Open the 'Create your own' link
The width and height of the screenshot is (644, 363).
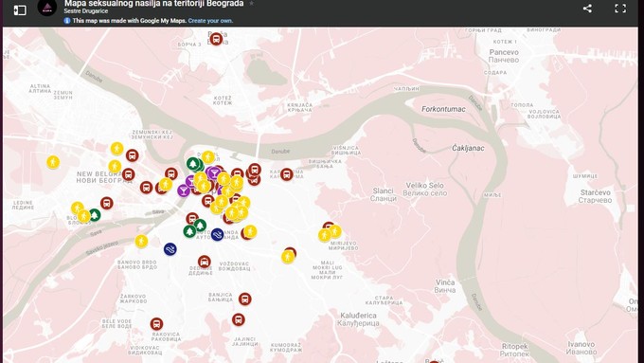210,21
